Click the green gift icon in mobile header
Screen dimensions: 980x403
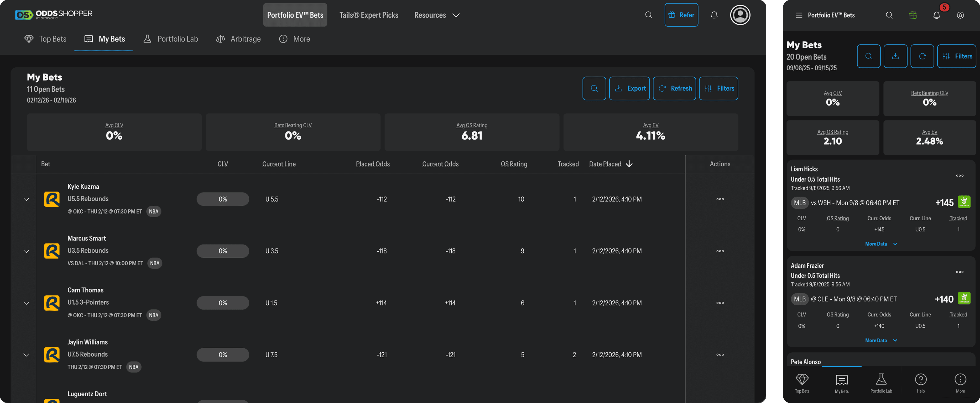click(x=913, y=15)
